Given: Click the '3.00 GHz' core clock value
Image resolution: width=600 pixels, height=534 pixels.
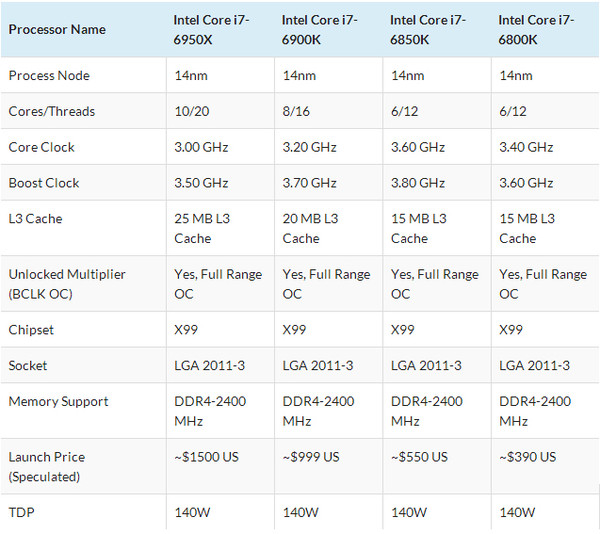Looking at the screenshot, I should tap(201, 147).
